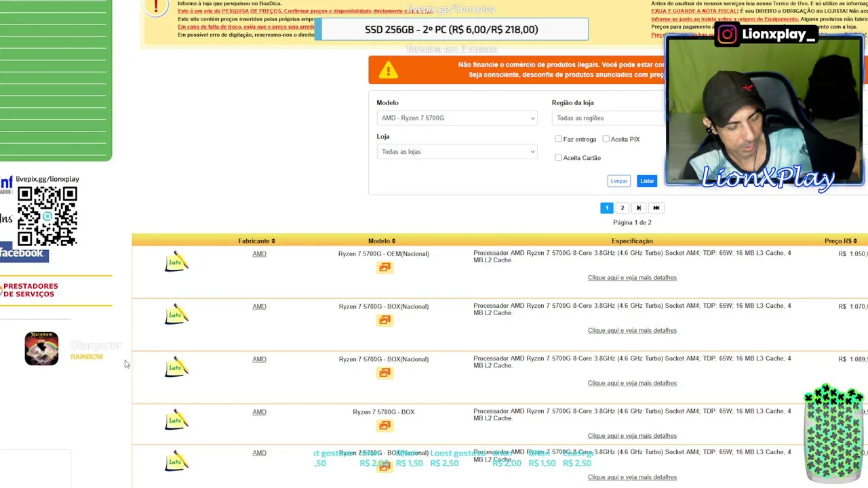Click Lista icon for R$ 1.070 BOX(Nacional) row
The width and height of the screenshot is (868, 488).
(176, 315)
